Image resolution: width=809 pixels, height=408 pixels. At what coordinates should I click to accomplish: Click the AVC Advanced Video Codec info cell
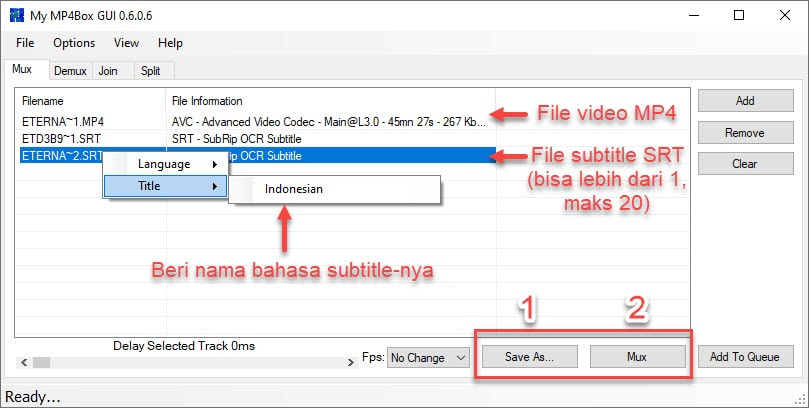328,122
